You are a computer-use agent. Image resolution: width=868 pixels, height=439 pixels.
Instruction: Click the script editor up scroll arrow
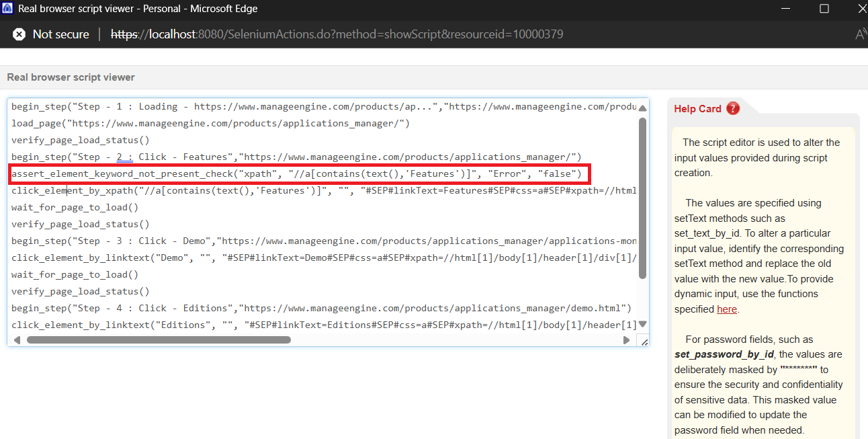(642, 108)
